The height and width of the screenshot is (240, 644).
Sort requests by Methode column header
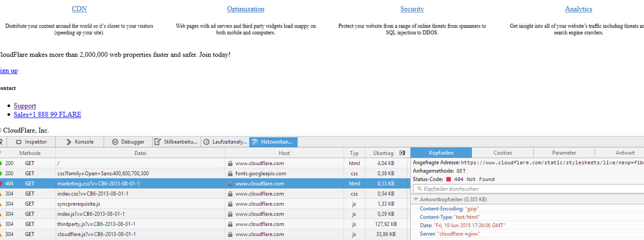pyautogui.click(x=30, y=153)
